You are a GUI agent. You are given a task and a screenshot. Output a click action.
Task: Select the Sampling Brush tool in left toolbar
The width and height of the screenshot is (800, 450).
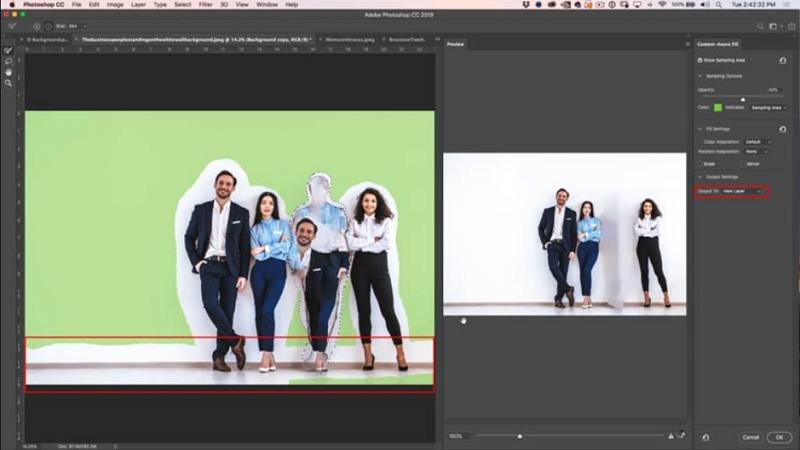click(x=8, y=51)
